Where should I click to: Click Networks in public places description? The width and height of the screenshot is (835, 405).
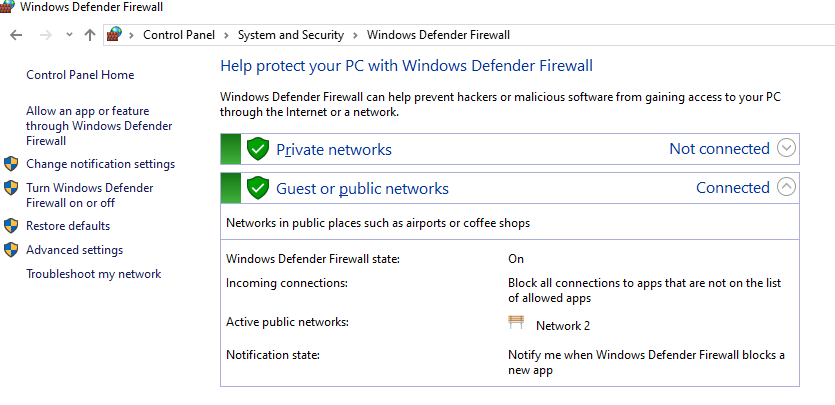[378, 223]
